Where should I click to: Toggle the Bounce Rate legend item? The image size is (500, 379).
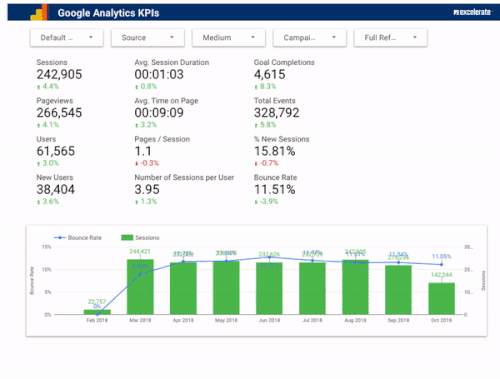pos(78,238)
